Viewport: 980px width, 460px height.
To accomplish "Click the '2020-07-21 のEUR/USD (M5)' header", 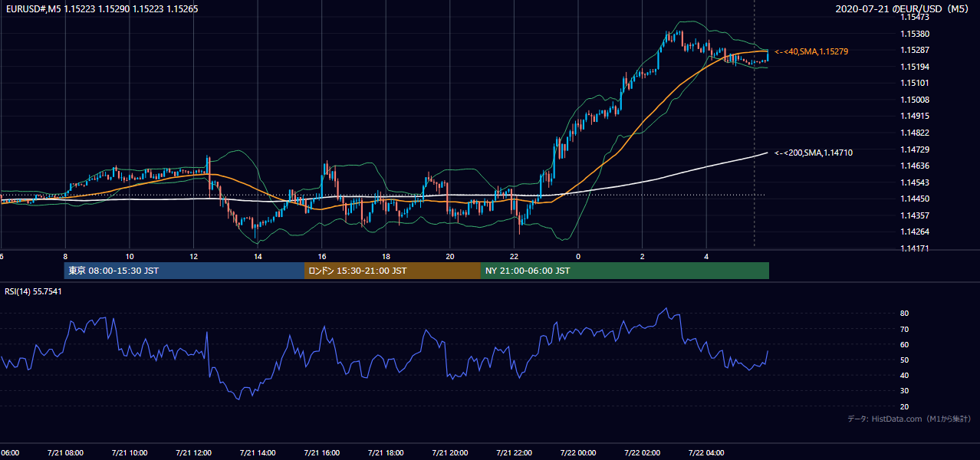I will 903,8.
